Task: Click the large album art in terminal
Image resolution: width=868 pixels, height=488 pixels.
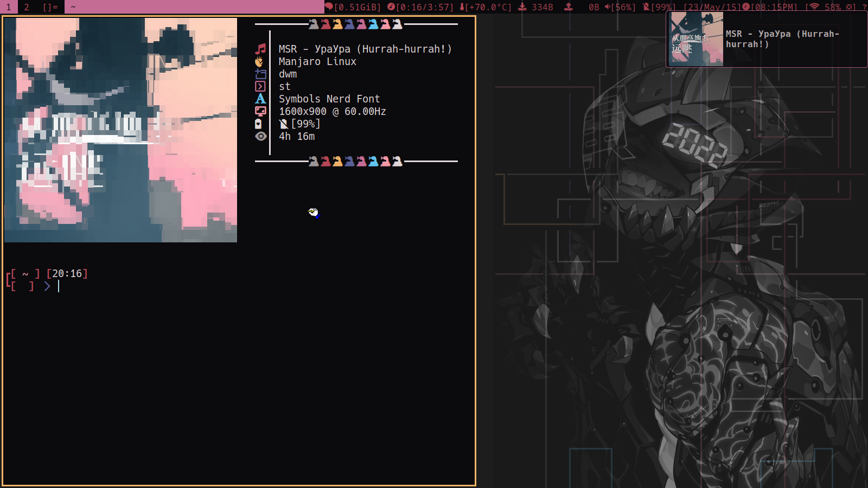Action: pos(120,130)
